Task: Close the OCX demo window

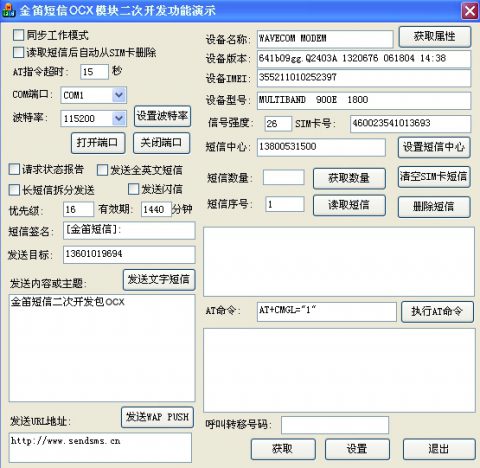Action: pos(469,11)
